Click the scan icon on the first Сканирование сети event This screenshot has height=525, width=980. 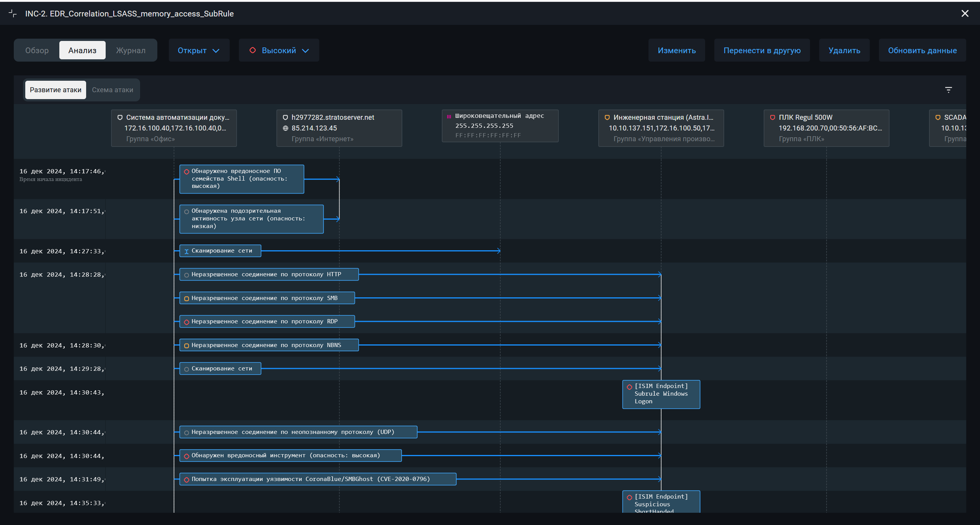[186, 251]
